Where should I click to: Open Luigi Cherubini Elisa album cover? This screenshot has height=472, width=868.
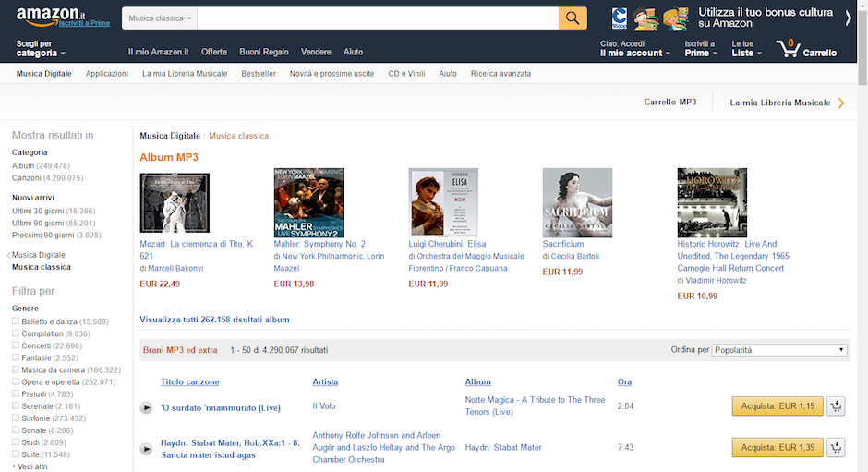click(443, 203)
